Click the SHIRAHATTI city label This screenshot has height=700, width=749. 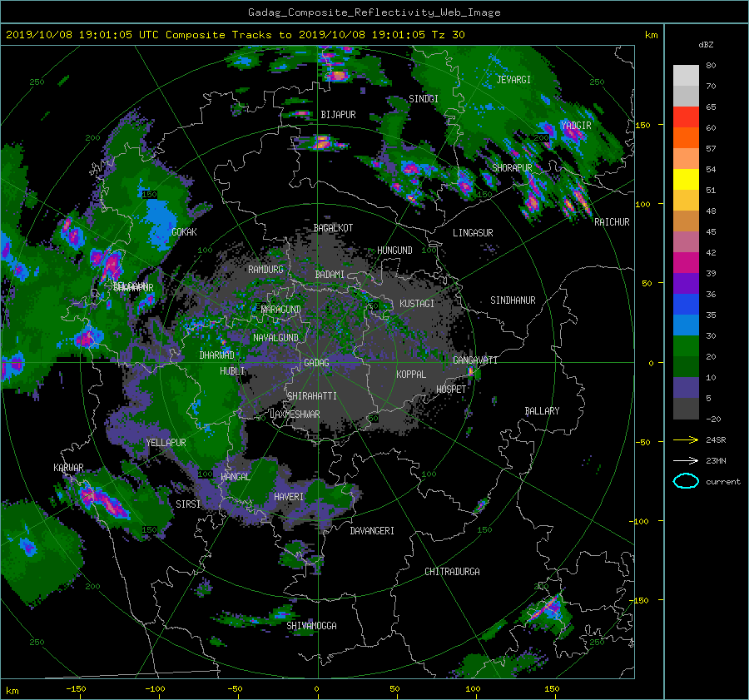tap(312, 396)
